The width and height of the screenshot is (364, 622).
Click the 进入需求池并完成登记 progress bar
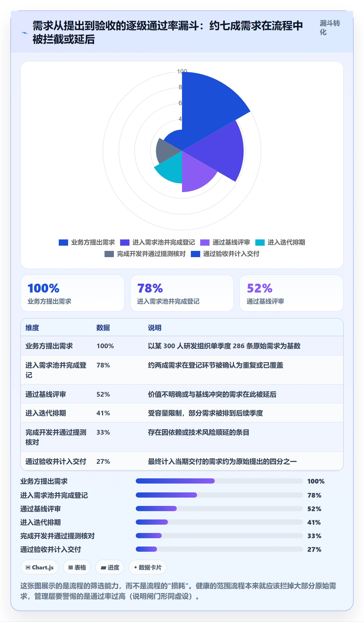click(219, 495)
